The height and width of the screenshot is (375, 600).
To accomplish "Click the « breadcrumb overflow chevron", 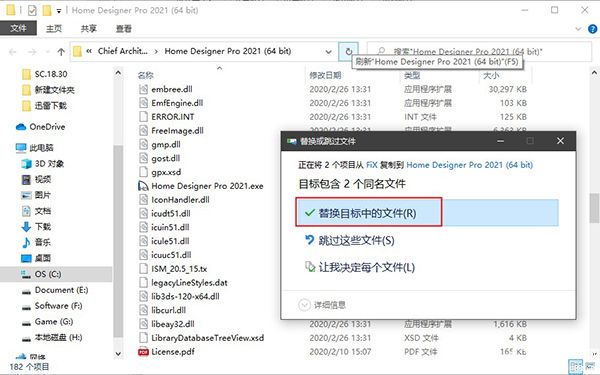I will (89, 51).
